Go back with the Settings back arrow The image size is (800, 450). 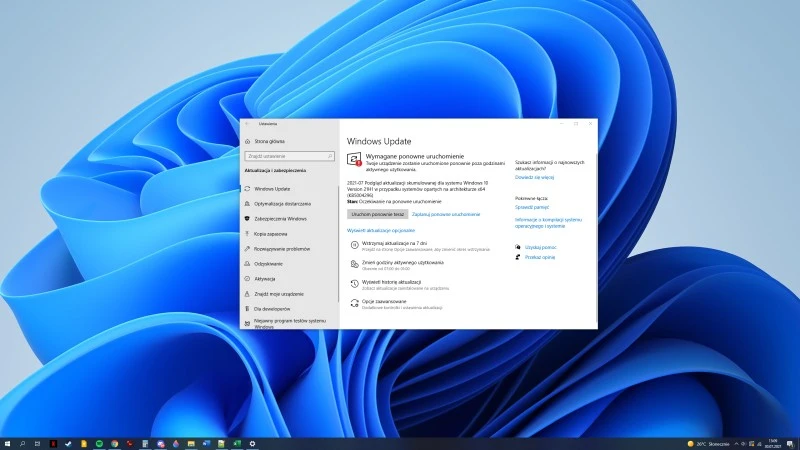(x=247, y=123)
